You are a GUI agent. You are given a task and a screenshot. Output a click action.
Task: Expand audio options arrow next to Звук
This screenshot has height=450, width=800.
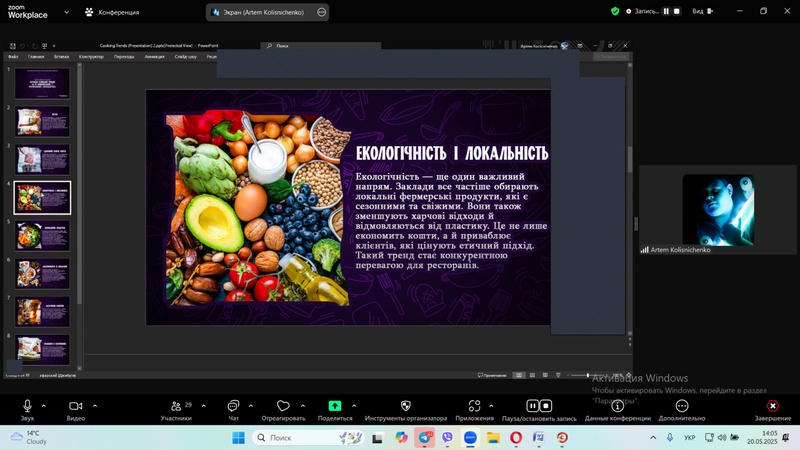(x=46, y=405)
